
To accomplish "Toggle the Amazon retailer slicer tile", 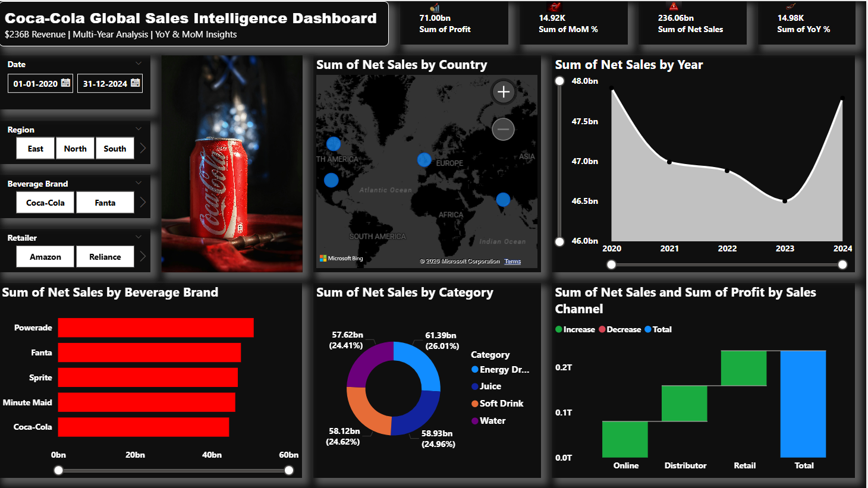I will coord(45,257).
